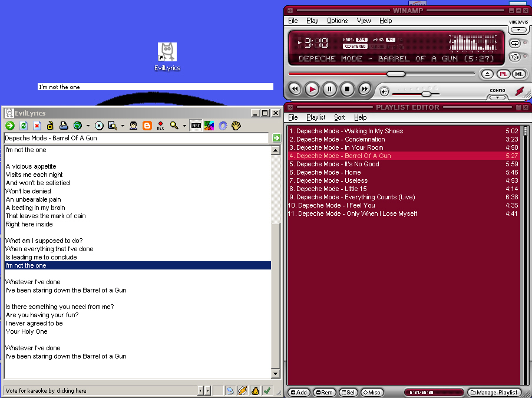Click the Winamp volume slider handle
This screenshot has width=532, height=398.
coord(426,94)
